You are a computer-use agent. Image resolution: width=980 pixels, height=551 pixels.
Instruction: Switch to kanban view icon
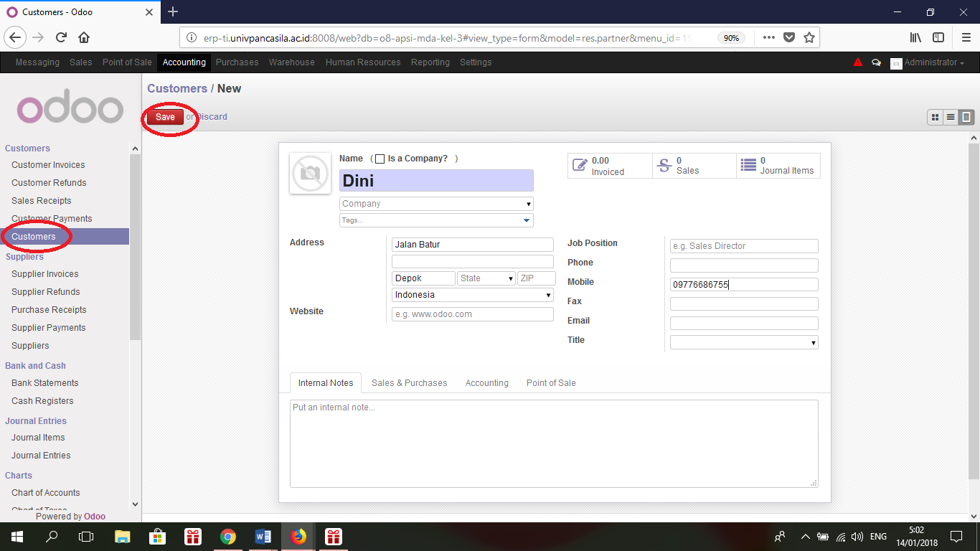[x=935, y=117]
